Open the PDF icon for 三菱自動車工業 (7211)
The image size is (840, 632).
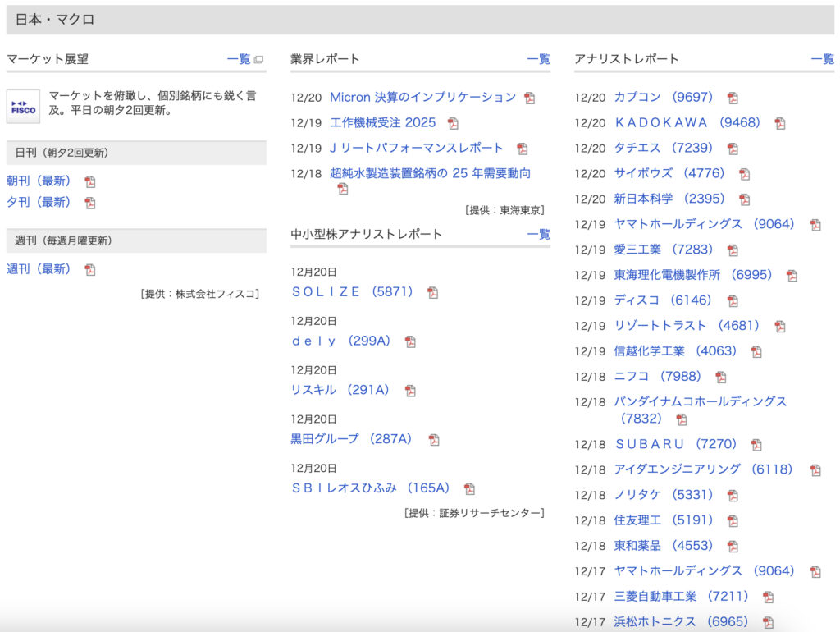768,598
